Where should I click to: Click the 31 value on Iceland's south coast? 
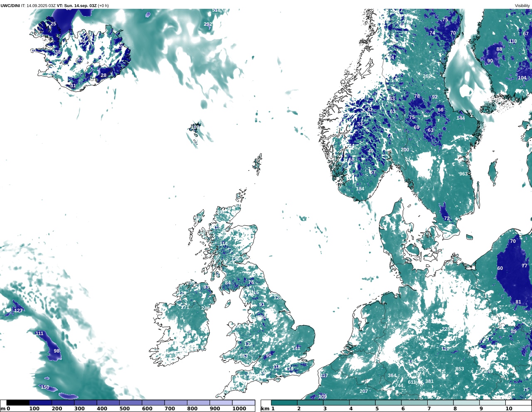coord(73,86)
